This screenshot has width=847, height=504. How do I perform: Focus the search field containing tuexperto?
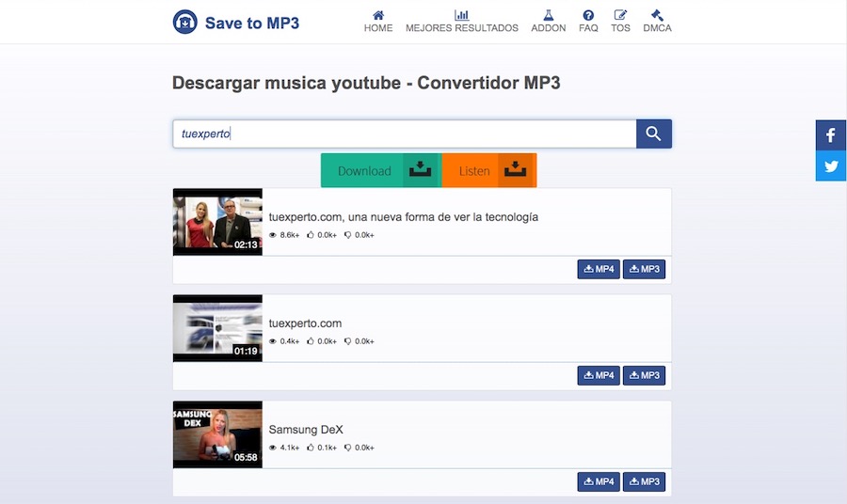click(405, 134)
